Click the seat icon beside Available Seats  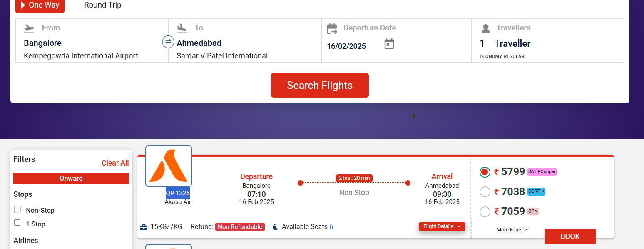(x=275, y=227)
